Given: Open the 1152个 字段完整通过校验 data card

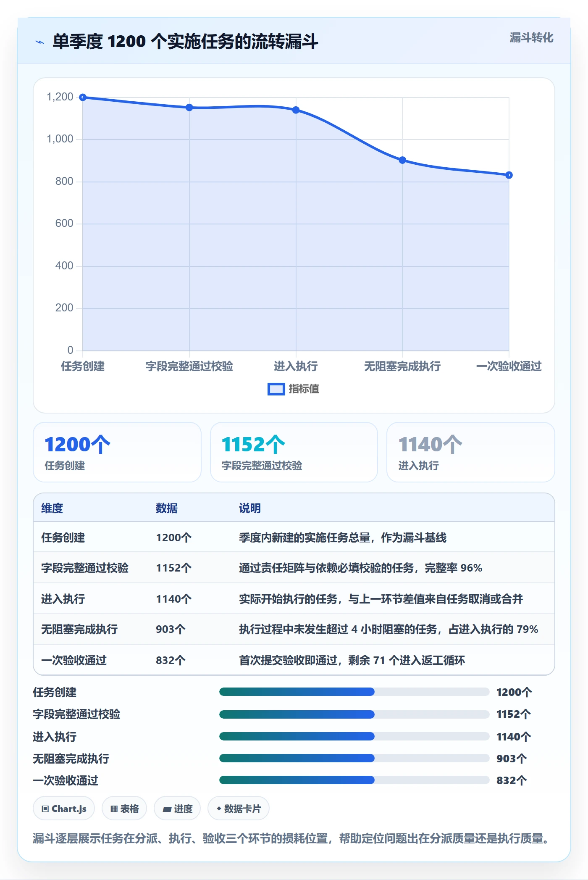Looking at the screenshot, I should coord(294,452).
